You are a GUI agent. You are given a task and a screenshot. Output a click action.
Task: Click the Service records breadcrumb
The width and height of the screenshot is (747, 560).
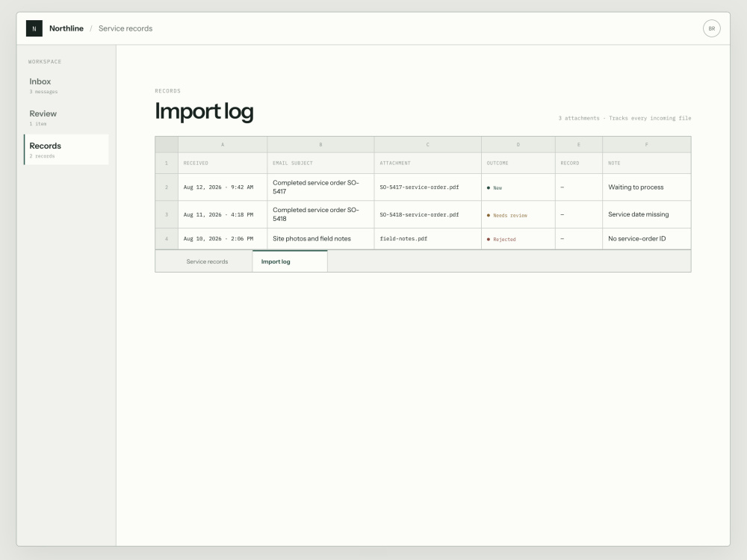[125, 28]
